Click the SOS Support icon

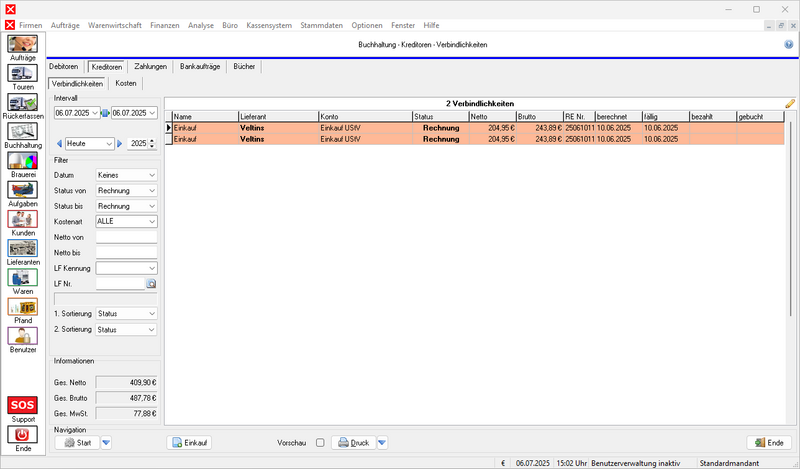22,405
